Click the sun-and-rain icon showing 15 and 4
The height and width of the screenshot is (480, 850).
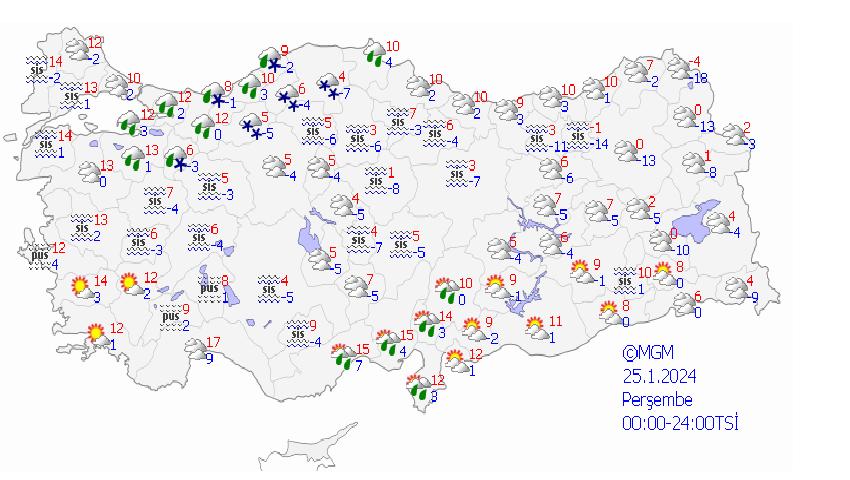coord(388,341)
